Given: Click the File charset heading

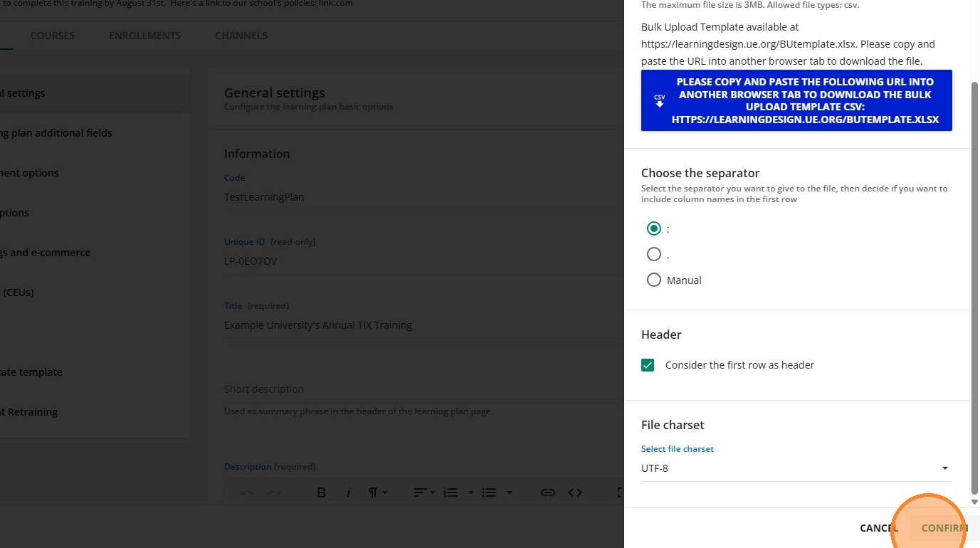Looking at the screenshot, I should pos(673,425).
